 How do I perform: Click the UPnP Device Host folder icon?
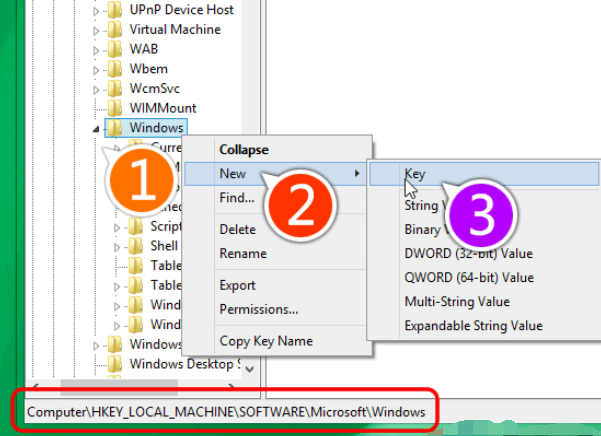pos(114,9)
